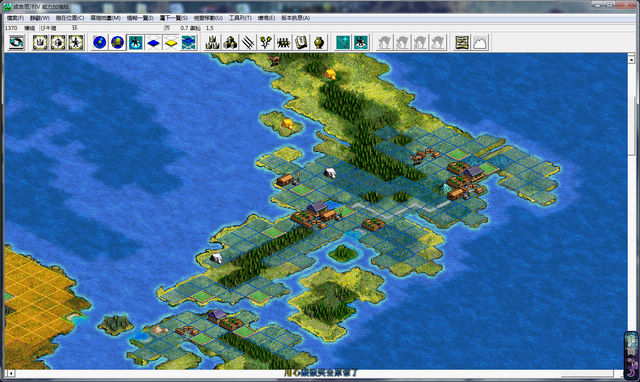Click the first gray cat unit button
Screen dimensions: 640x382
pyautogui.click(x=384, y=42)
